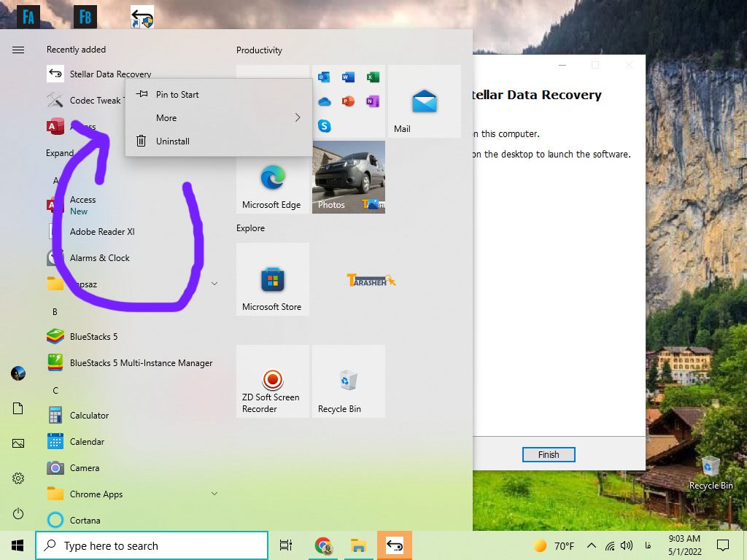
Task: Launch the ZD Soft Screen Recorder tile
Action: point(273,381)
